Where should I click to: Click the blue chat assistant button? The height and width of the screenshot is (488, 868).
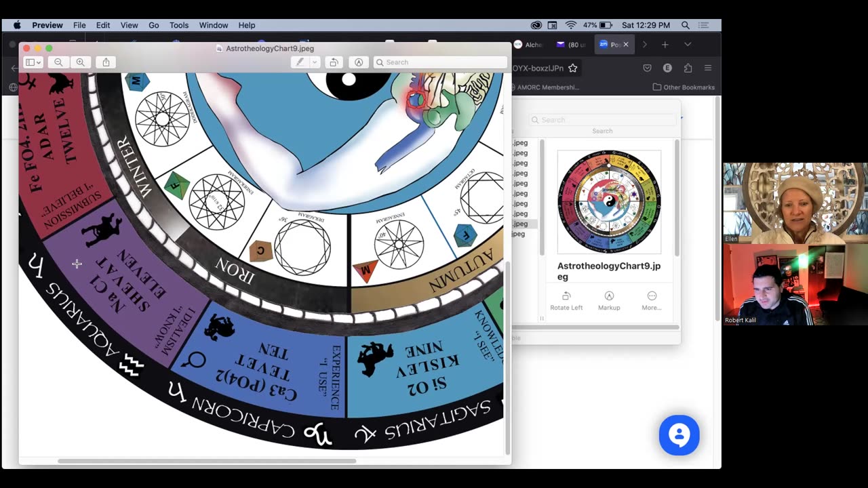pyautogui.click(x=679, y=435)
